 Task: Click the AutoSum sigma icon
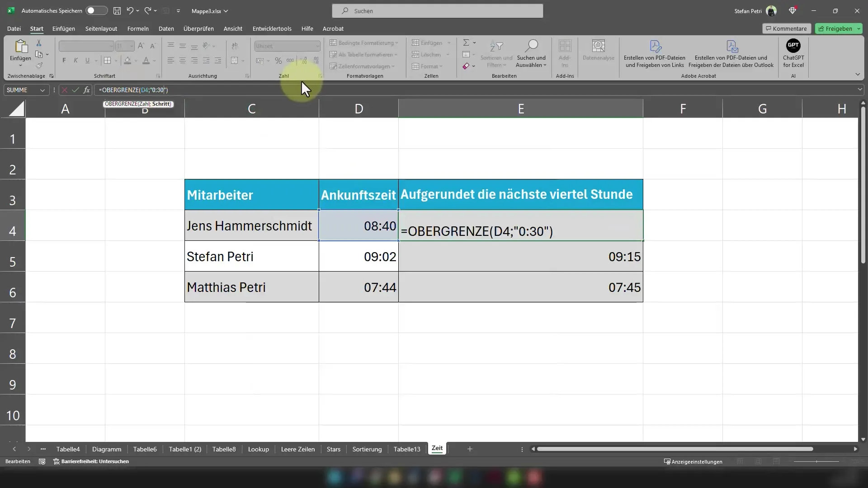pos(466,42)
